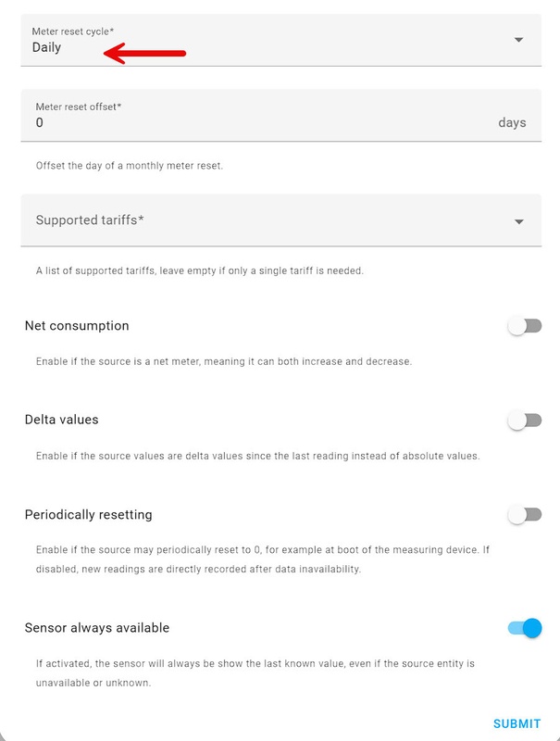Click the monthly meter reset offset helper text
The height and width of the screenshot is (741, 560).
[x=130, y=166]
